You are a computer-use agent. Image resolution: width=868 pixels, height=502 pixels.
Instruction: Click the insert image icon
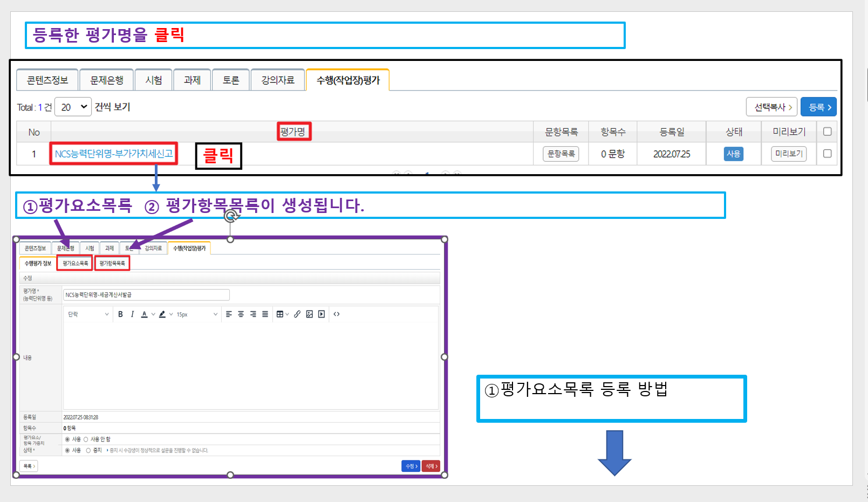(309, 314)
